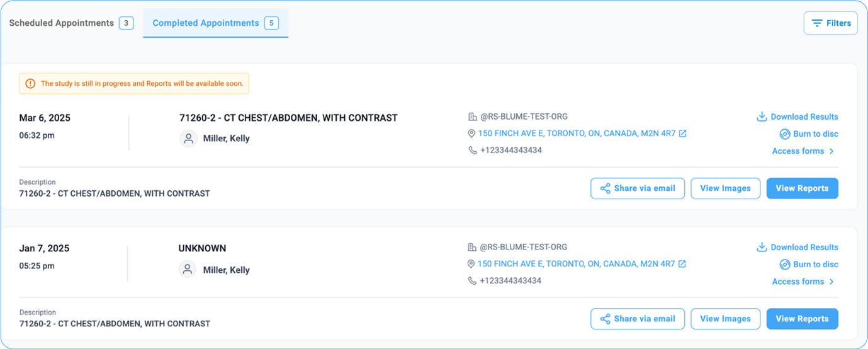Click download icon for Jan 7 results
This screenshot has height=349, width=868.
click(x=762, y=247)
